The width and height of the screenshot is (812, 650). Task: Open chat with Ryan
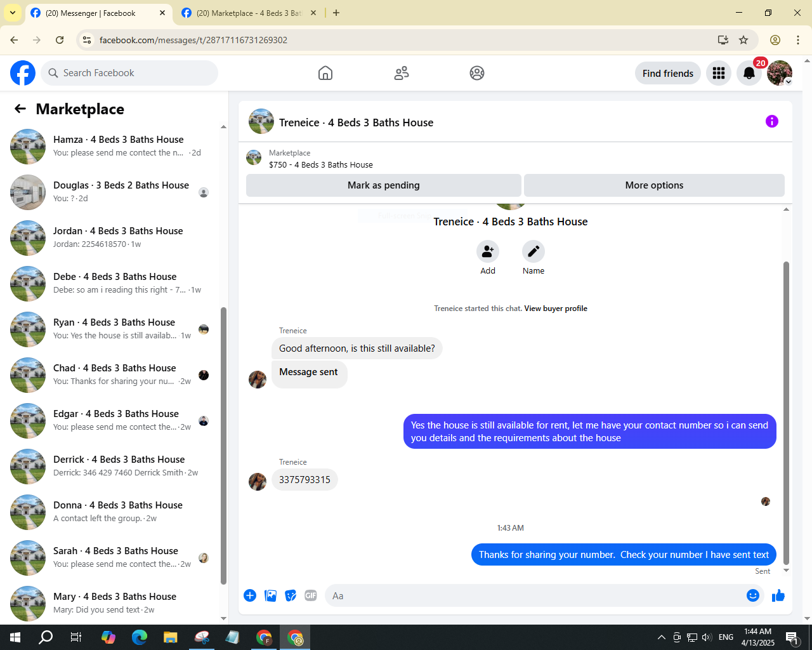[x=114, y=329]
